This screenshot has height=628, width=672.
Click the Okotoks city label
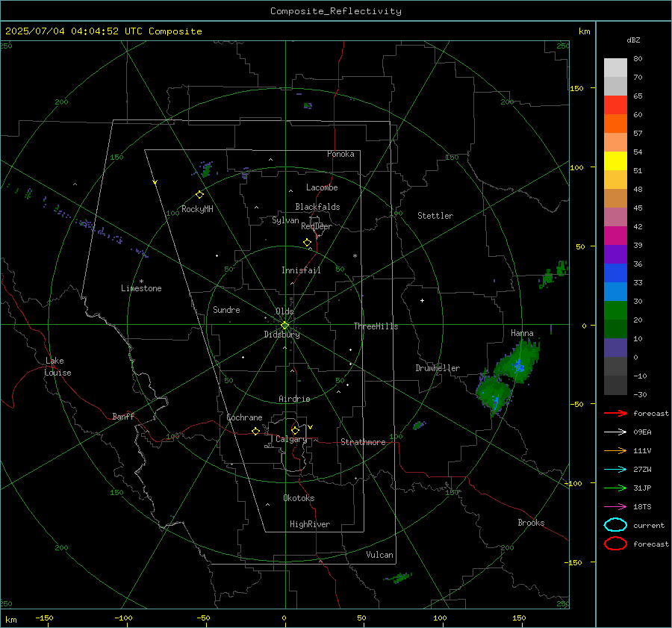[x=299, y=498]
